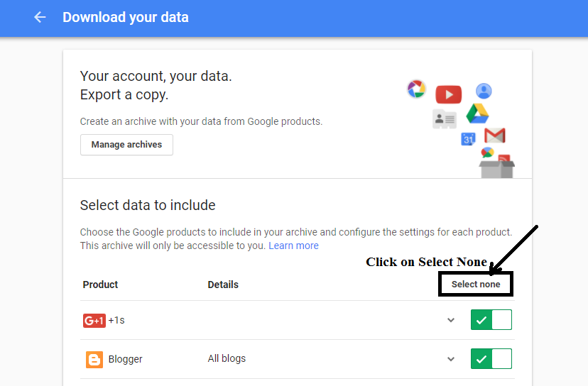
Task: Click the Picasa pinwheel icon
Action: point(416,89)
